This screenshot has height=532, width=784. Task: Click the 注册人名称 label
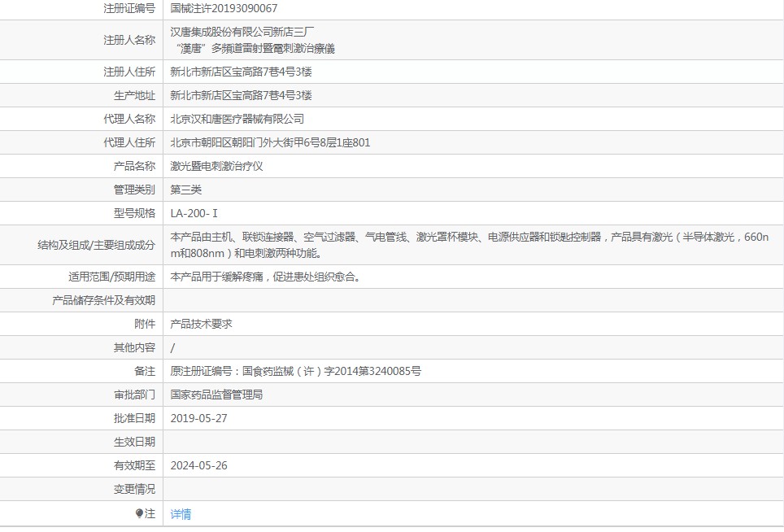click(129, 40)
